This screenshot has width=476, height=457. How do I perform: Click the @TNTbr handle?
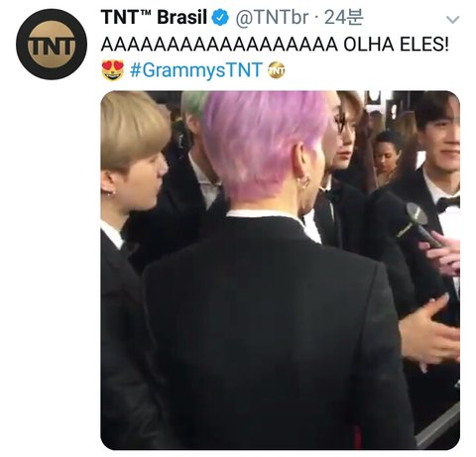click(x=272, y=18)
